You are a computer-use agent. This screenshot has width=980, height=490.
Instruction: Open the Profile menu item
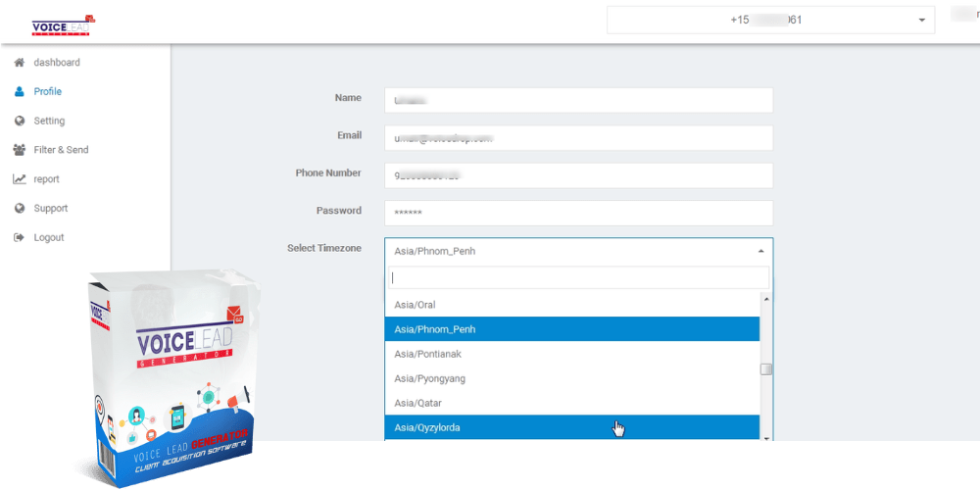47,91
